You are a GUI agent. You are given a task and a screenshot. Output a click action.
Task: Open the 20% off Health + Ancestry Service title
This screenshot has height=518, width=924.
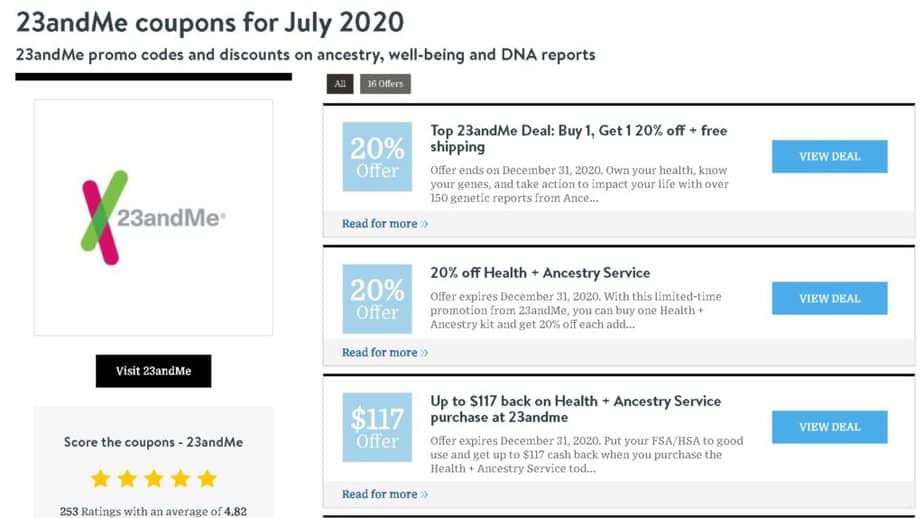click(540, 273)
